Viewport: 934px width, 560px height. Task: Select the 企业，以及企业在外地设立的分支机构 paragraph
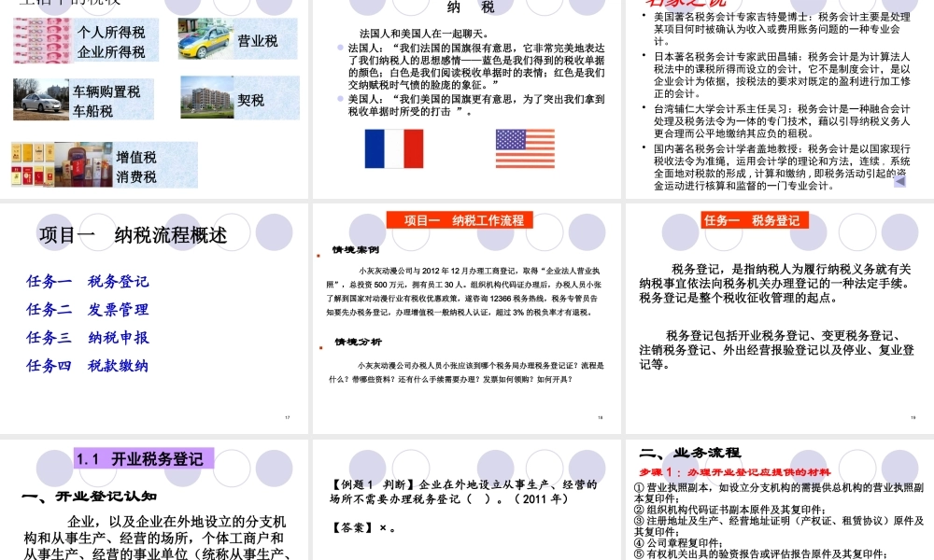coord(156,538)
